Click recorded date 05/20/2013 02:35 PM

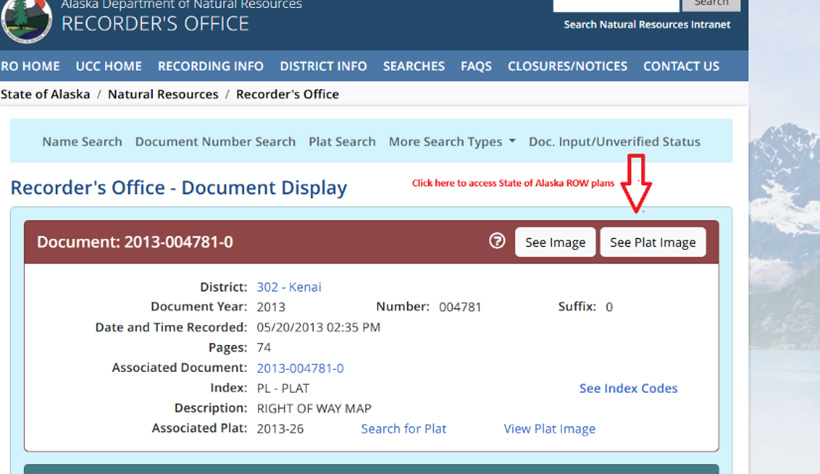click(318, 328)
